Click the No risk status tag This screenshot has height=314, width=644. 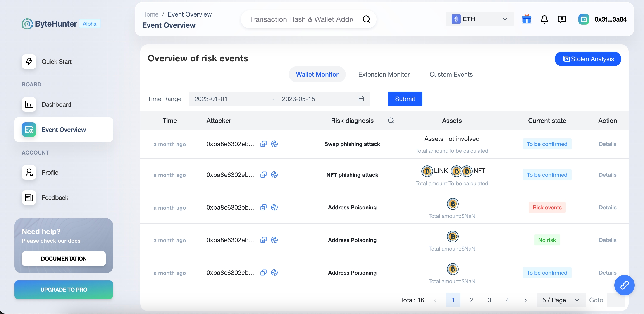tap(547, 240)
